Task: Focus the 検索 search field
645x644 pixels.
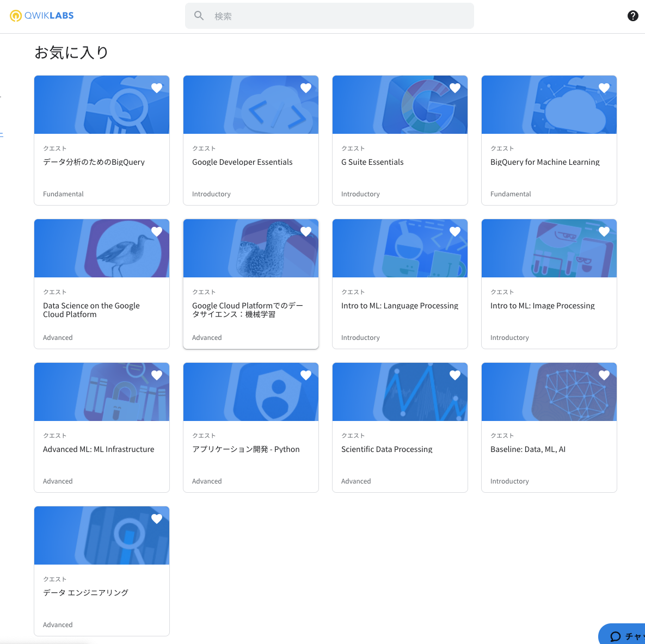Action: pyautogui.click(x=329, y=16)
